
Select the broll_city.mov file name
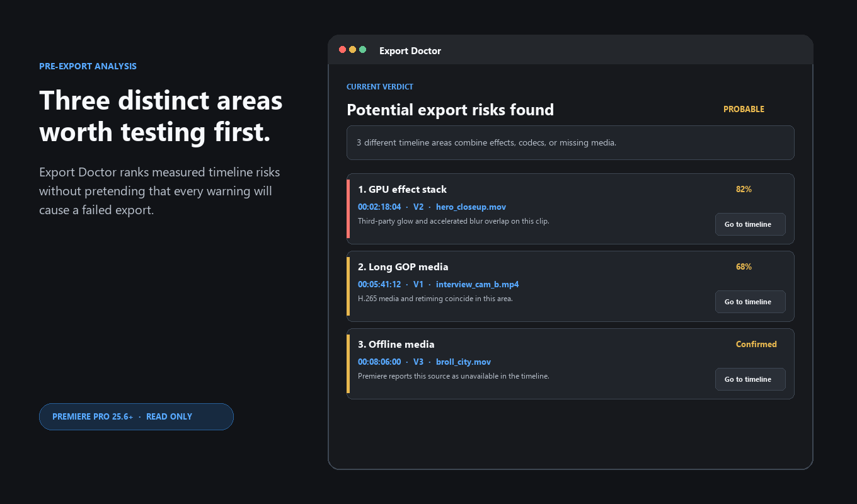pyautogui.click(x=463, y=362)
